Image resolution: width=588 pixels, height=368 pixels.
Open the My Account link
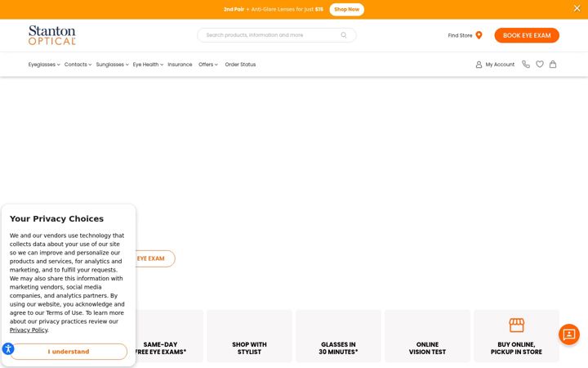click(500, 65)
